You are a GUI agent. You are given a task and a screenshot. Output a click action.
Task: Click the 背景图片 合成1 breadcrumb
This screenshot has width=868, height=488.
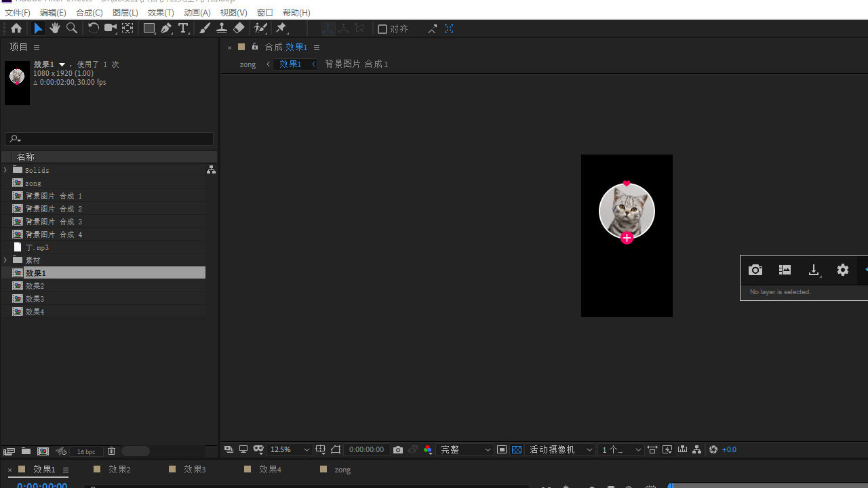coord(357,64)
